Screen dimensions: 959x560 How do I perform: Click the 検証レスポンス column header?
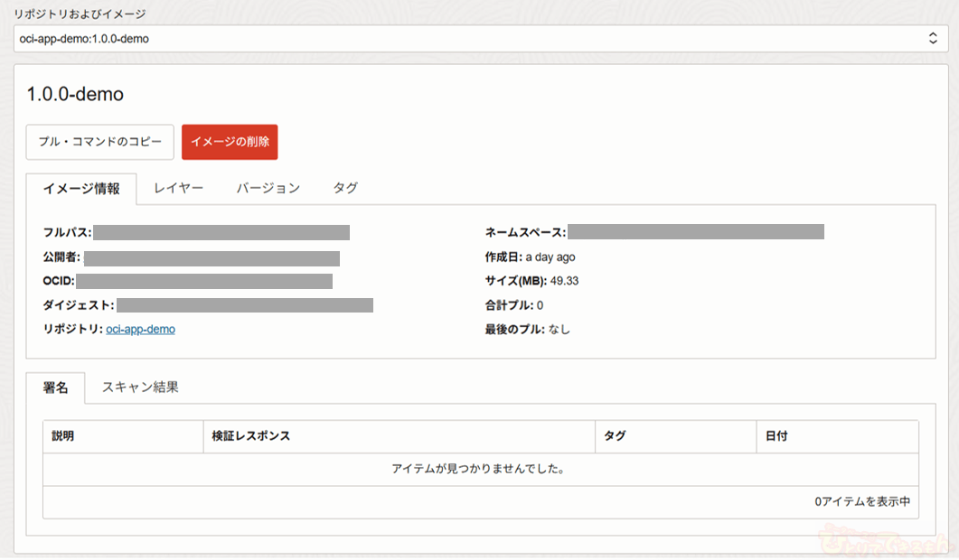click(251, 436)
